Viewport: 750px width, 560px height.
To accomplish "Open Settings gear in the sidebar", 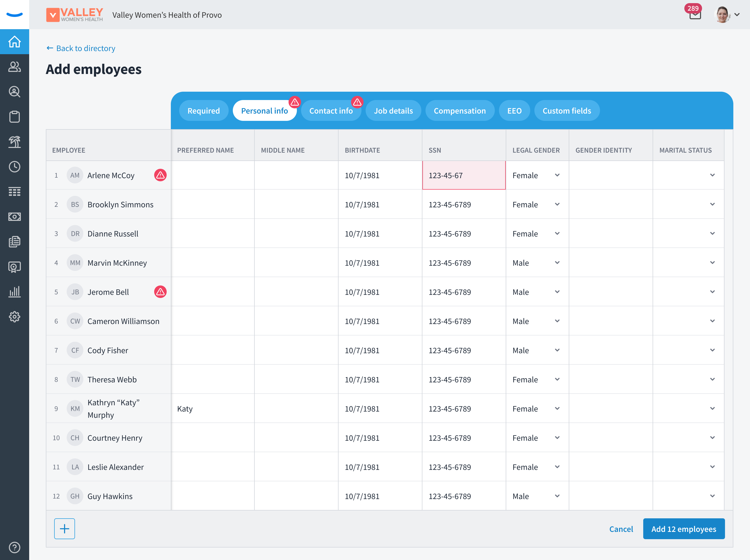I will point(15,317).
